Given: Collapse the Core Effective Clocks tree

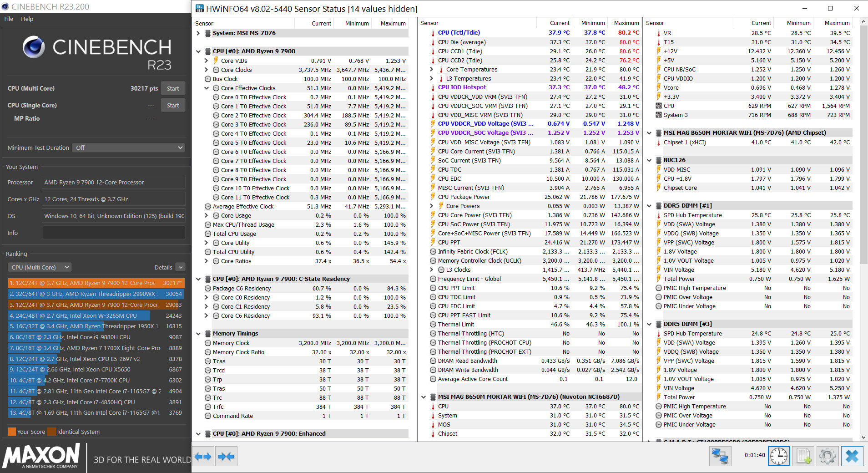Looking at the screenshot, I should [x=207, y=88].
